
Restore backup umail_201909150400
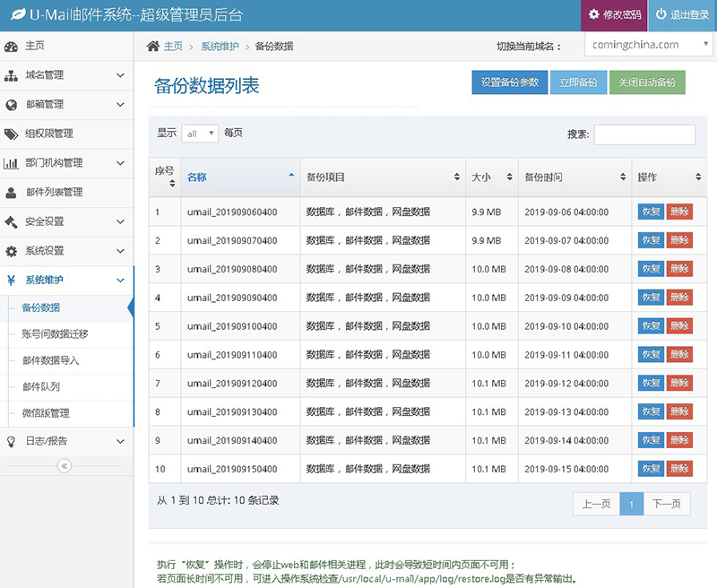(x=651, y=469)
